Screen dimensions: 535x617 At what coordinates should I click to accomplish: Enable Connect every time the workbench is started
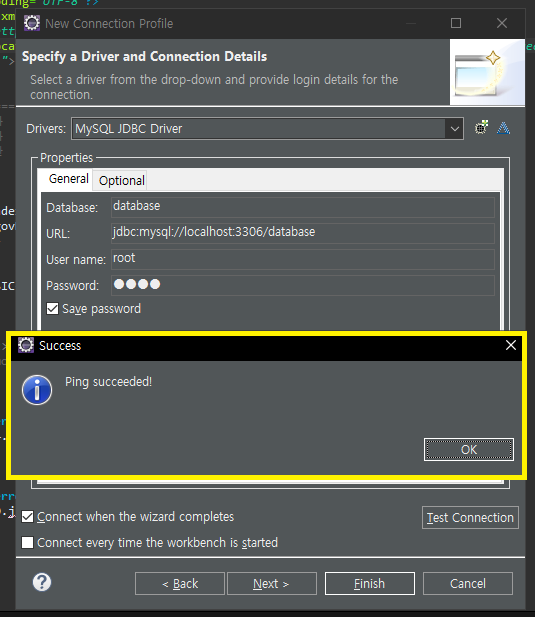click(28, 542)
